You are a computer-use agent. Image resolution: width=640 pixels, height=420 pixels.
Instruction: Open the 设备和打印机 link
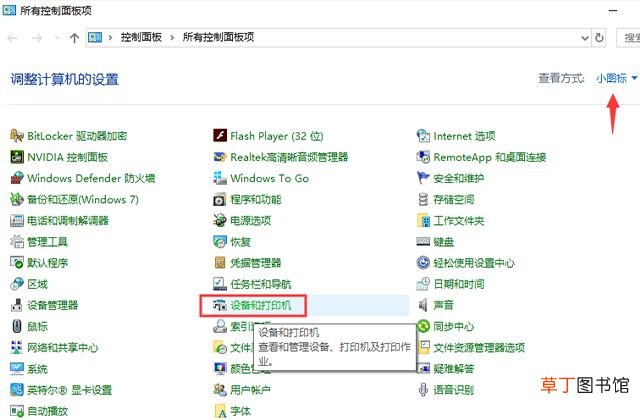click(261, 305)
